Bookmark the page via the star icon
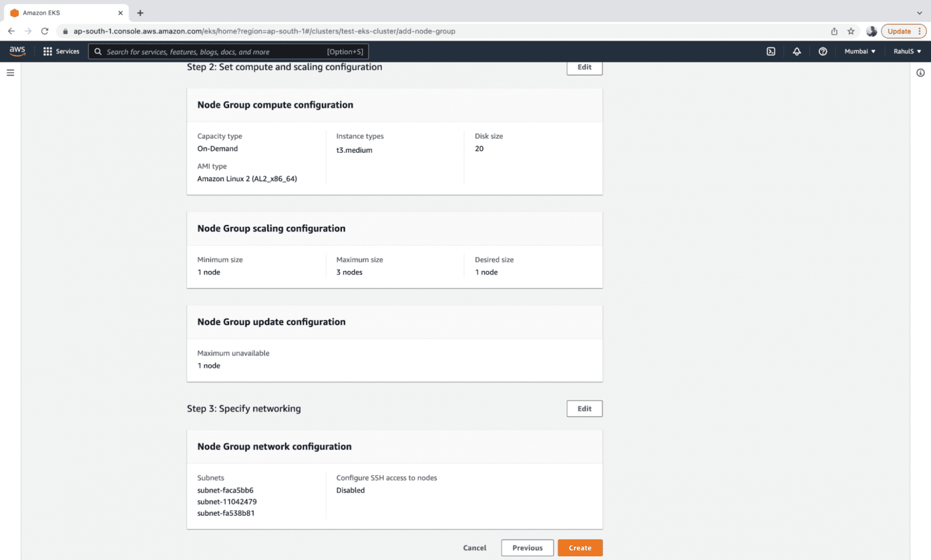Screen dimensions: 931x560 point(851,31)
